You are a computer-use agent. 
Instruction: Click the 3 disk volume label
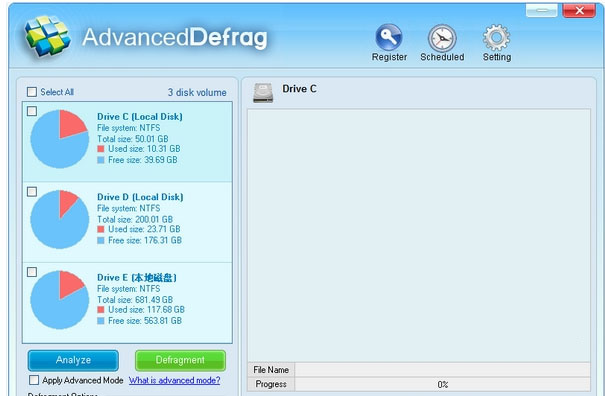pyautogui.click(x=197, y=93)
